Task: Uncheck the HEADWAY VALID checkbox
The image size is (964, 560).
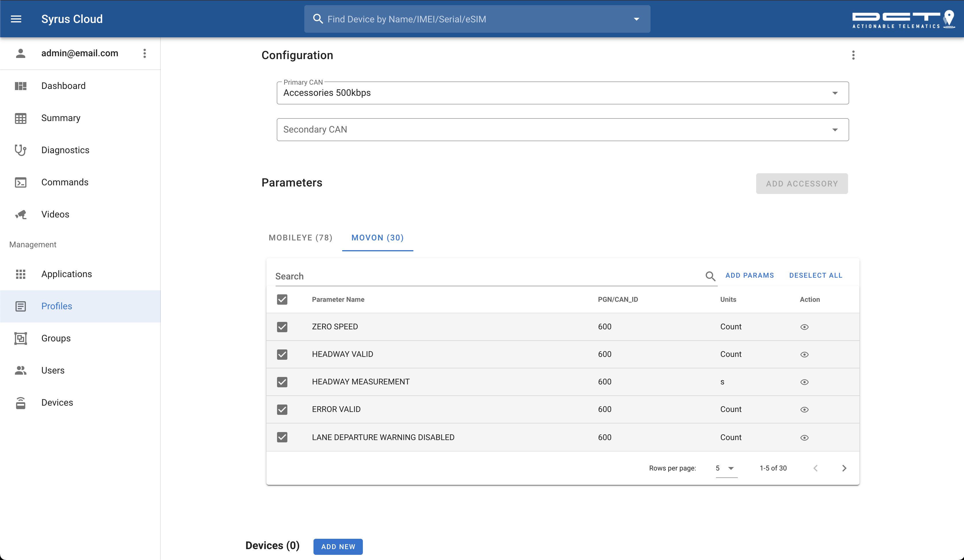Action: coord(282,354)
